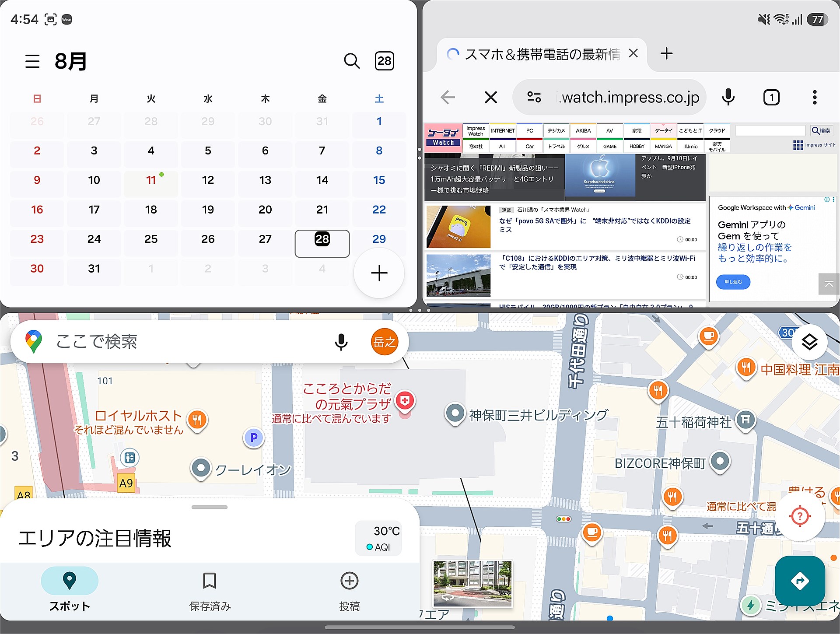Open the MANGA tab on Impress site
840x634 pixels.
point(663,146)
